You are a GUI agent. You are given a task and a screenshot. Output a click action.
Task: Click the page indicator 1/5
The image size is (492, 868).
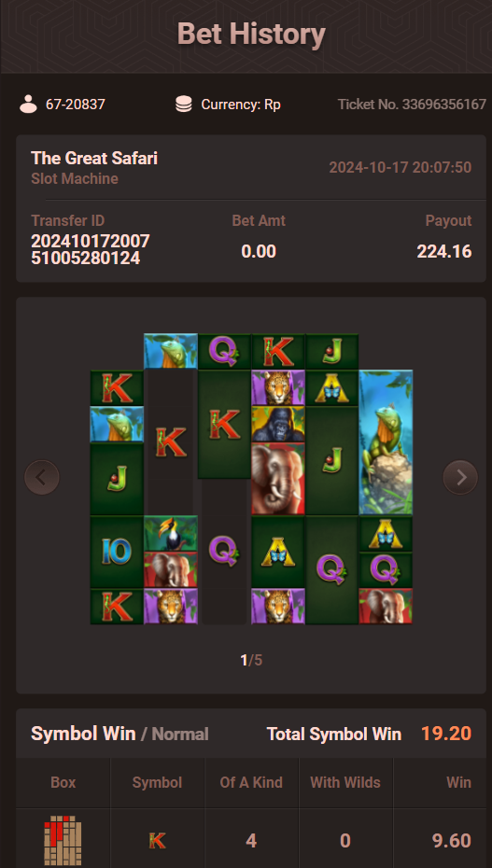[251, 660]
